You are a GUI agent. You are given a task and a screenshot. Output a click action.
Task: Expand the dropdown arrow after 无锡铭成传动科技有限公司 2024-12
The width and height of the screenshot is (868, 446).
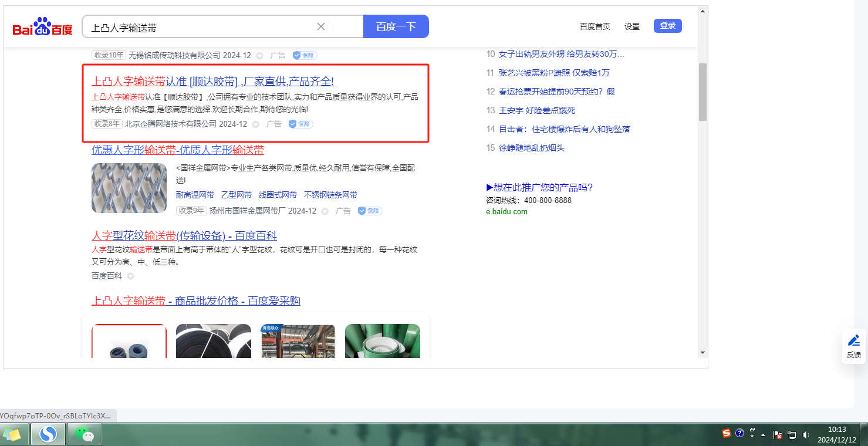(x=259, y=56)
